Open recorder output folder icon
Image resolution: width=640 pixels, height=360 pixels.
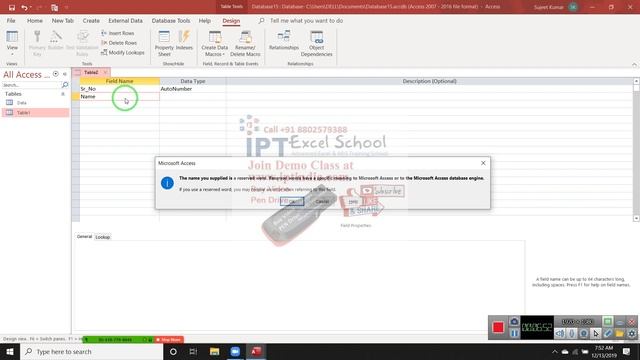pos(620,333)
